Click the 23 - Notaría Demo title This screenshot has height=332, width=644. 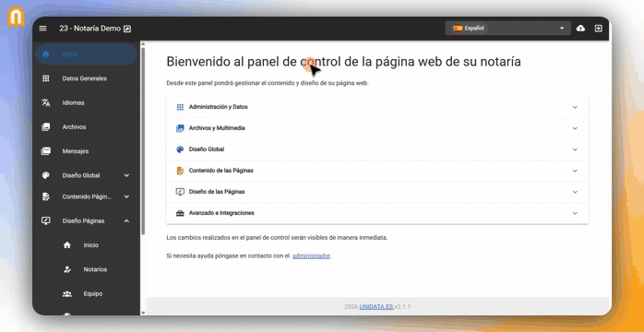(x=89, y=29)
